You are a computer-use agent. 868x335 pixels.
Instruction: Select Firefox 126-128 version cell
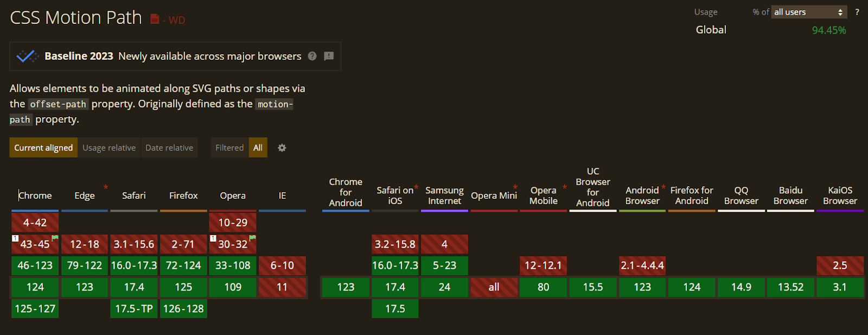183,308
